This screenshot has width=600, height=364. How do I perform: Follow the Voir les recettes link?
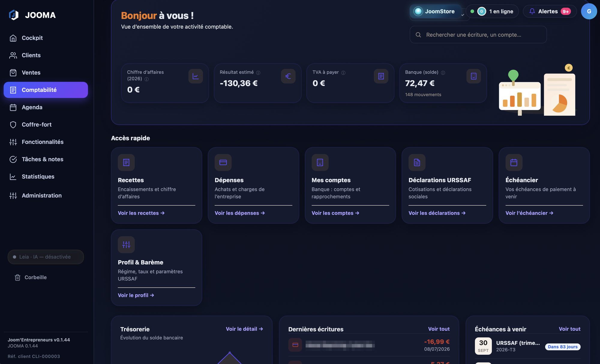141,213
